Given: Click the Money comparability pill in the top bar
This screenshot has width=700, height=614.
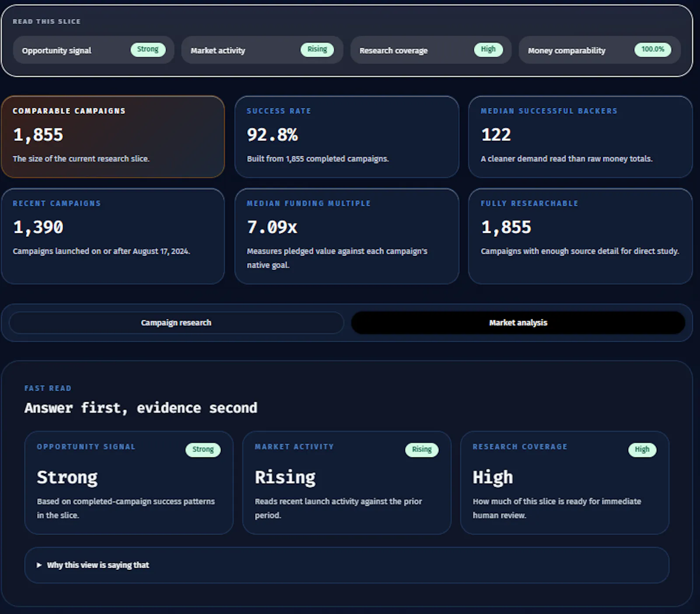Looking at the screenshot, I should (x=599, y=50).
